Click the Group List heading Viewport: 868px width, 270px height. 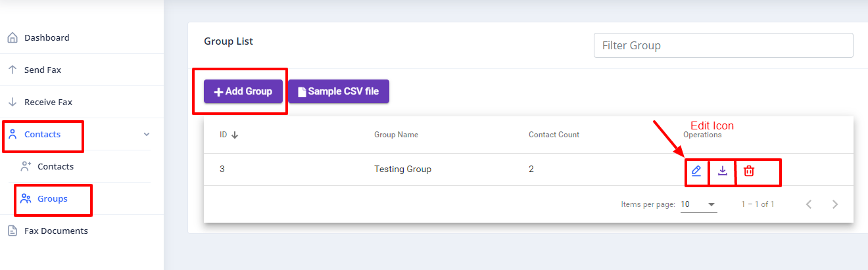[x=228, y=41]
